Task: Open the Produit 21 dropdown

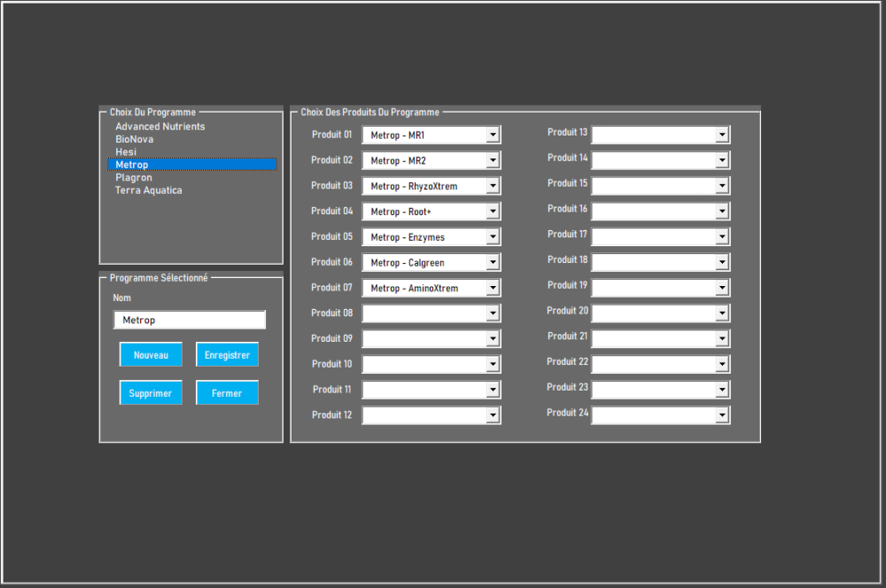Action: [722, 339]
